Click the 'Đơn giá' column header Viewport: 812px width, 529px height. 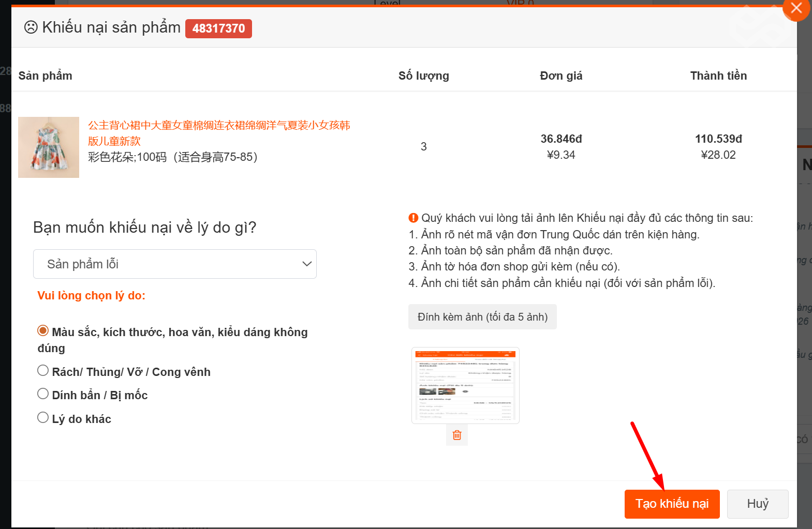[x=561, y=76]
